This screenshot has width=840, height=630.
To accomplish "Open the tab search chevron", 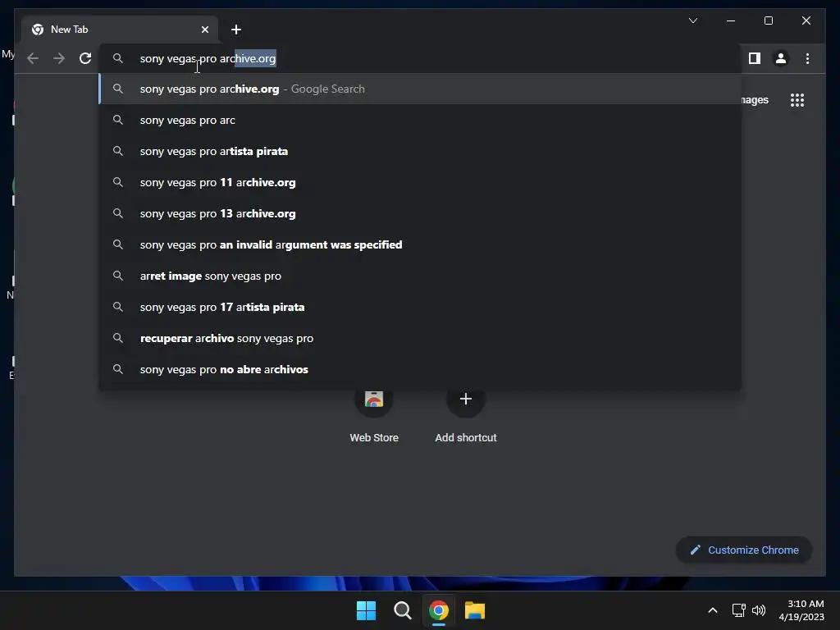I will pos(692,21).
